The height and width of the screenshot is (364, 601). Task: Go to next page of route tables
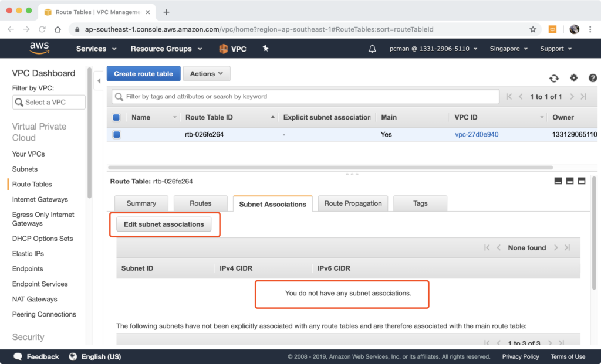[572, 97]
